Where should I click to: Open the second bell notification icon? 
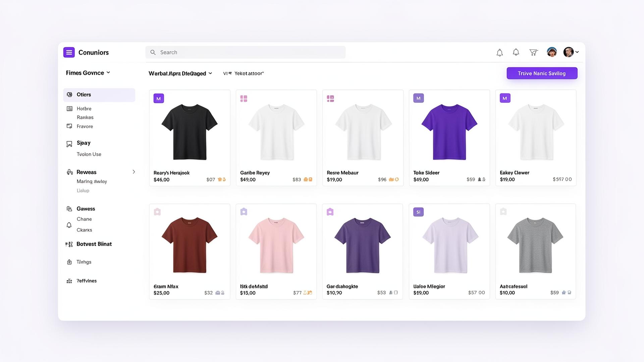click(x=516, y=52)
